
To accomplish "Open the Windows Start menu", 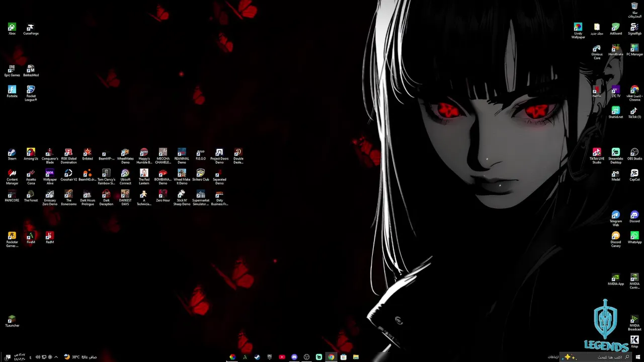I will [x=638, y=357].
